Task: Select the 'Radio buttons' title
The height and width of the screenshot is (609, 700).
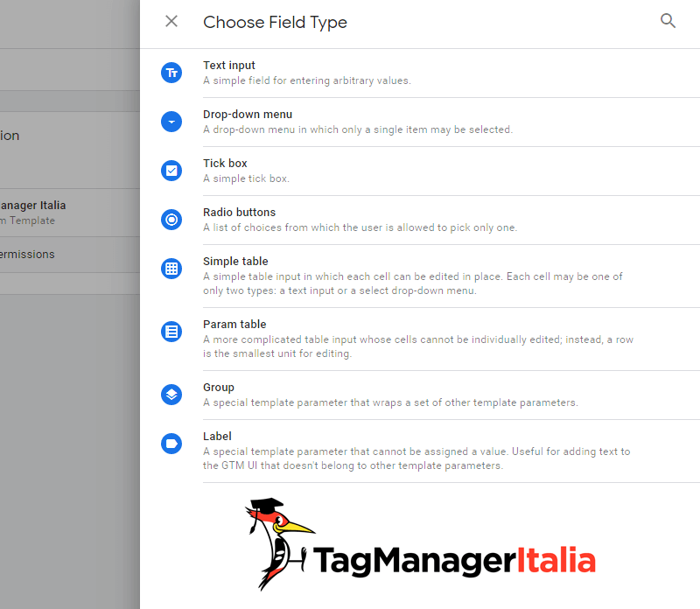Action: (239, 212)
